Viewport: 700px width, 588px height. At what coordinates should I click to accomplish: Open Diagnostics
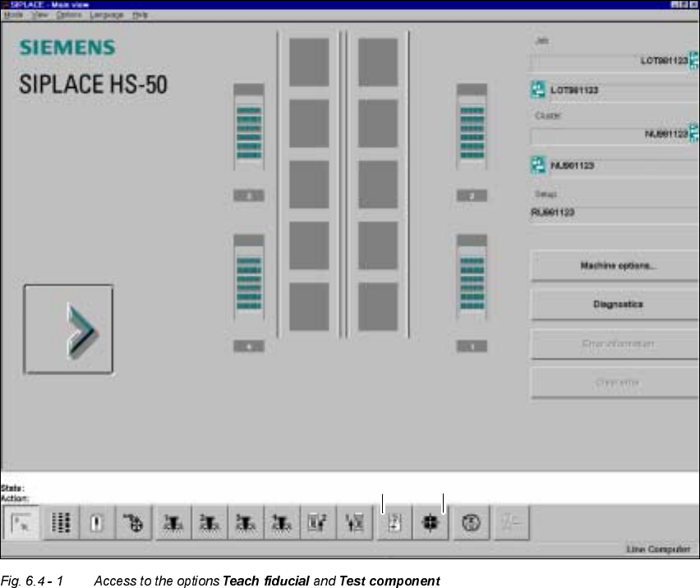(x=615, y=304)
